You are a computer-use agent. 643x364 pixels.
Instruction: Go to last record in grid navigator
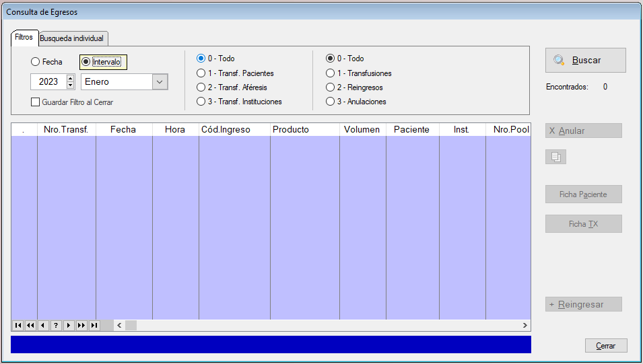coord(94,326)
